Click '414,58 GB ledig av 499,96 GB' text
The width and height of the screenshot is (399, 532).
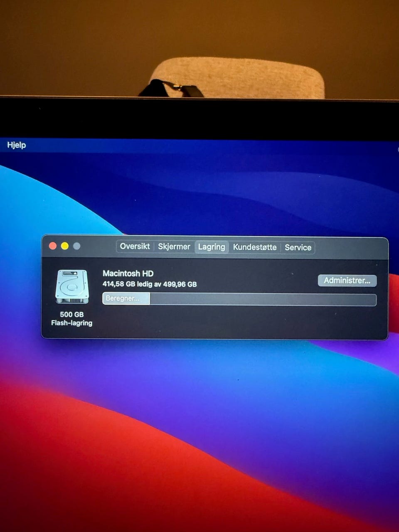[x=150, y=284]
